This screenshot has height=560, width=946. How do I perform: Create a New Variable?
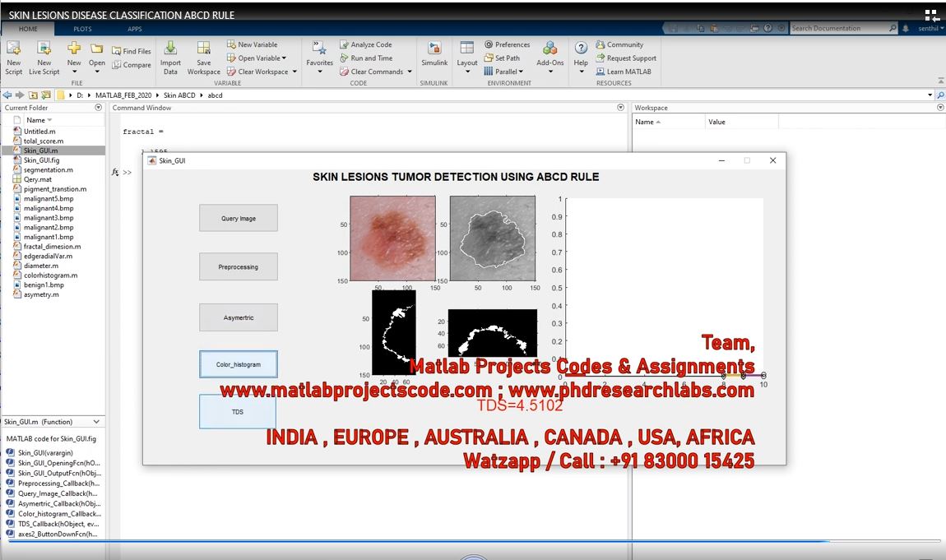coord(253,44)
